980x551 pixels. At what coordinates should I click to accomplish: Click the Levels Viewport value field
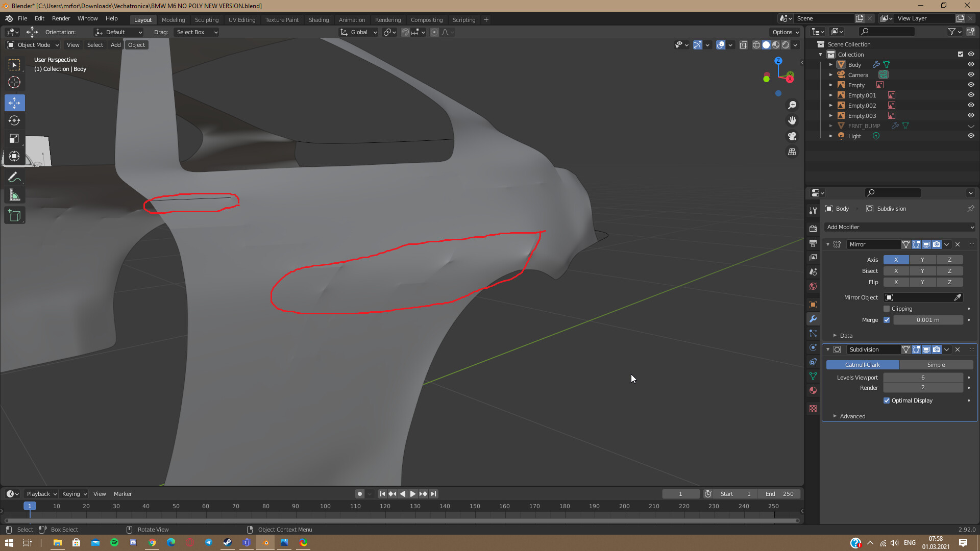click(x=923, y=378)
